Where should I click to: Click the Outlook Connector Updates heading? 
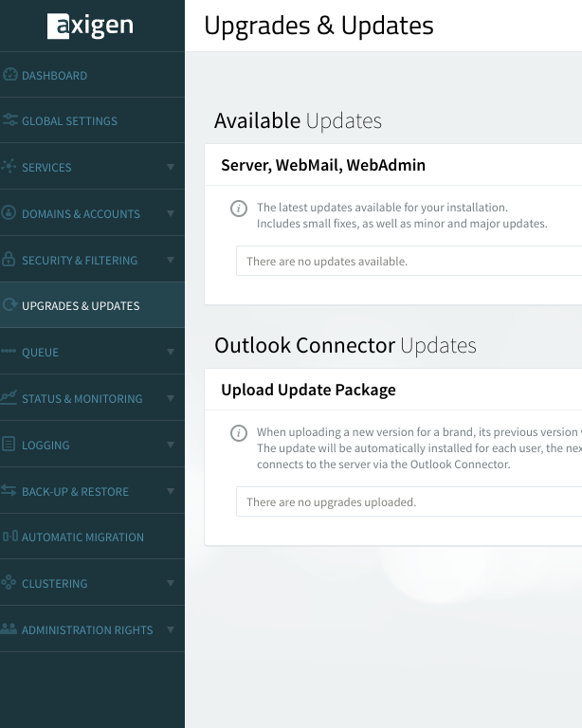(345, 345)
